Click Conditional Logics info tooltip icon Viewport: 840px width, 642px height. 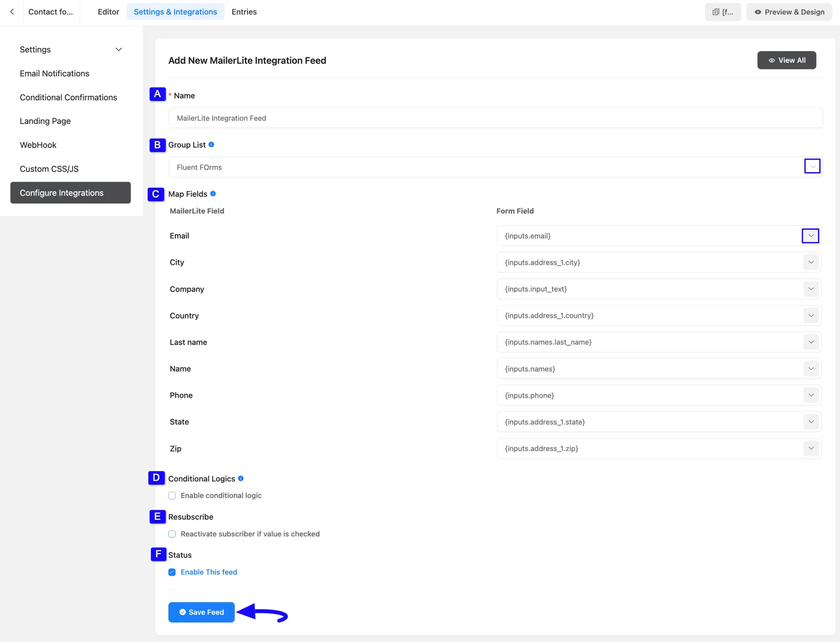241,478
